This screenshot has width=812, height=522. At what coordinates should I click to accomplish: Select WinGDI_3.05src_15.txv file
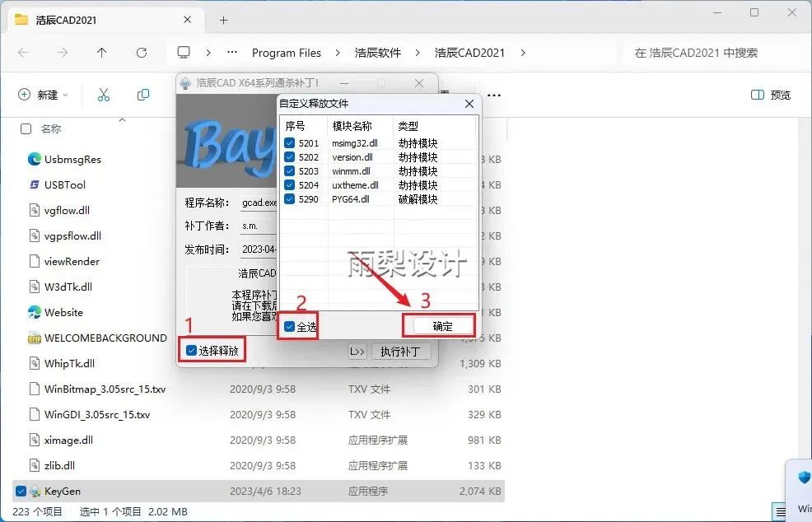pos(97,415)
